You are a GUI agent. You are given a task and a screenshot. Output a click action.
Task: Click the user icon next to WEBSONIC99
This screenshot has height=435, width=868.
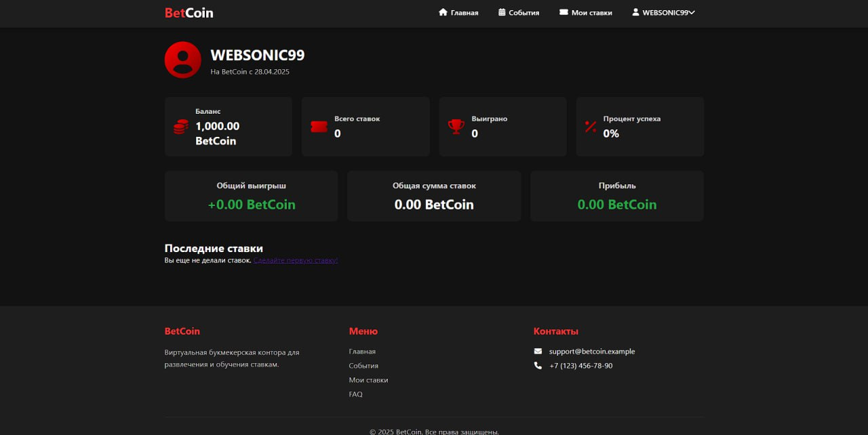pos(635,12)
